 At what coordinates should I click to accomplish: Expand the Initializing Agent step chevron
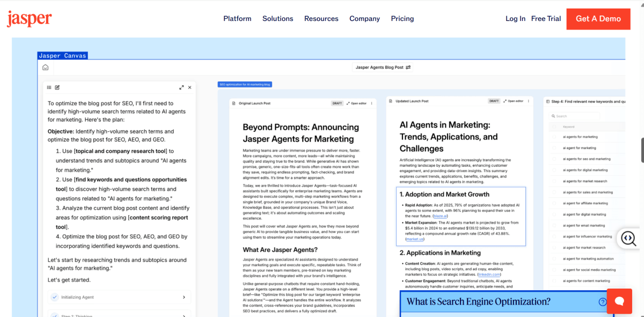(184, 297)
